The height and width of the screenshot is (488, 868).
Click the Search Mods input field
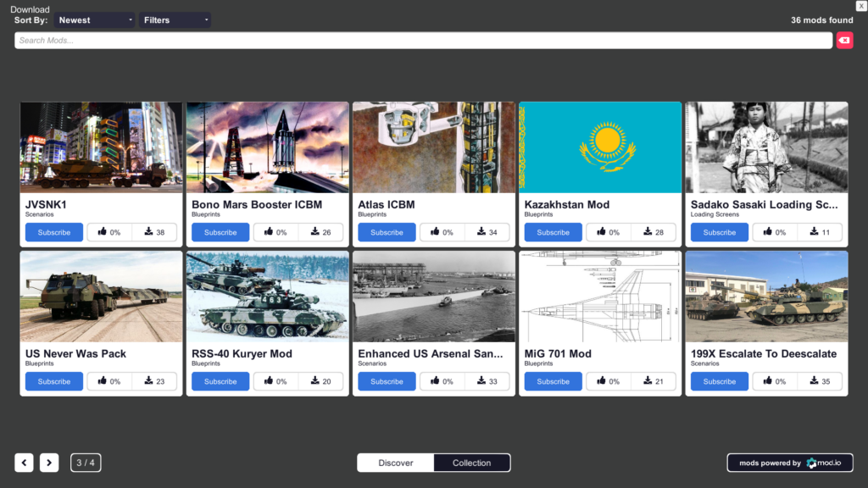(x=423, y=41)
